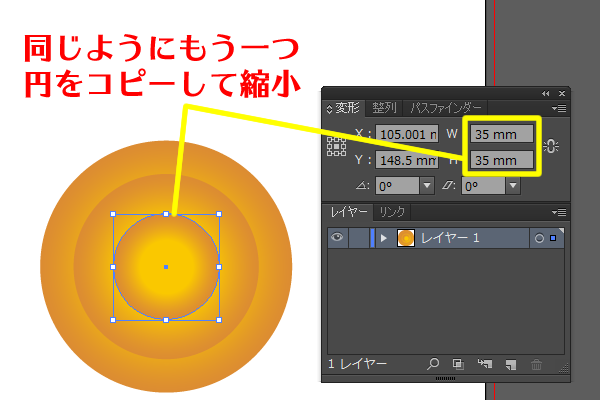Switch to the パスファインダー tab
This screenshot has height=400, width=600.
(x=446, y=107)
